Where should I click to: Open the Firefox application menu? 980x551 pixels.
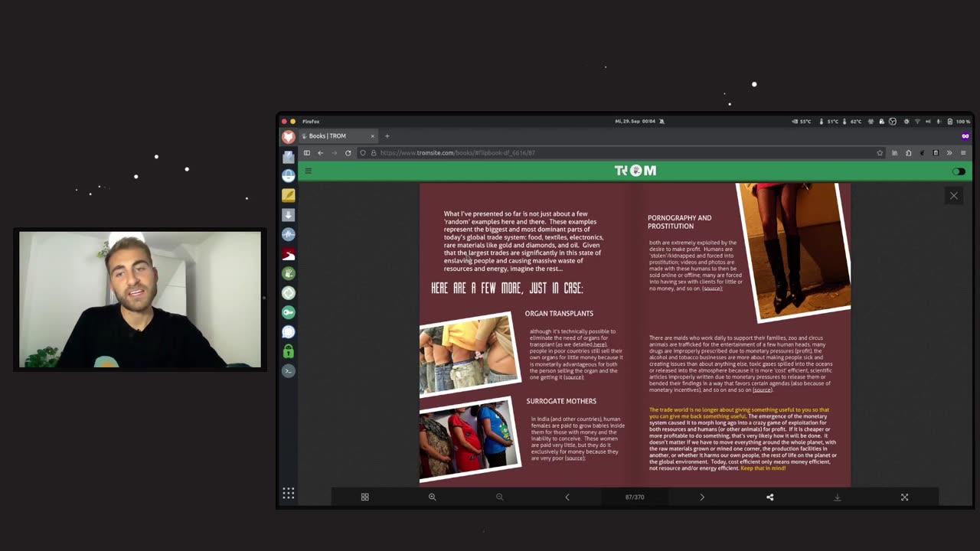coord(963,153)
